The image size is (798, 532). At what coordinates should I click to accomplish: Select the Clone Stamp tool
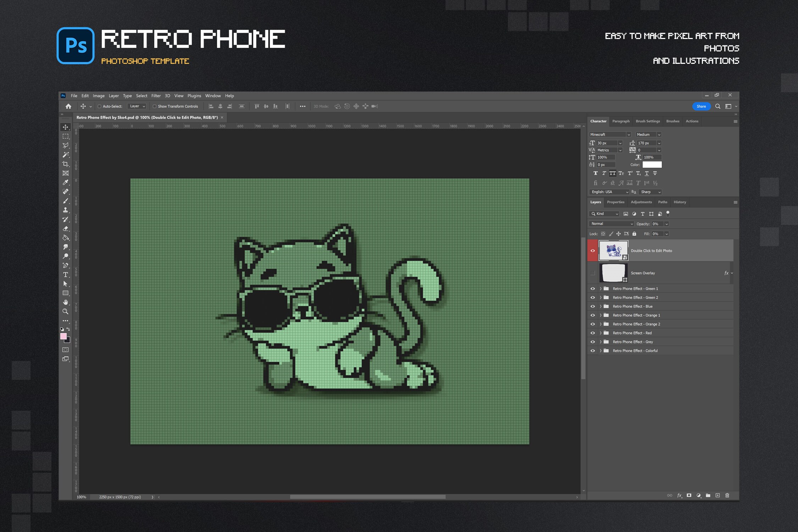66,210
